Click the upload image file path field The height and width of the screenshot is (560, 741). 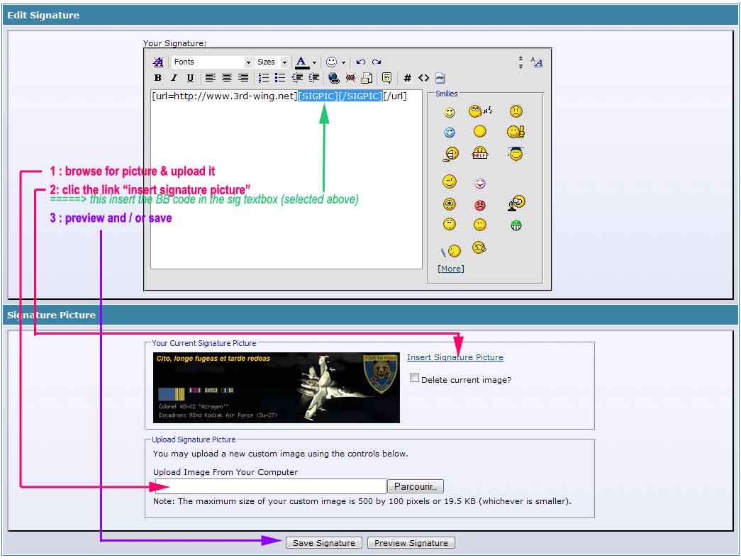[x=270, y=486]
